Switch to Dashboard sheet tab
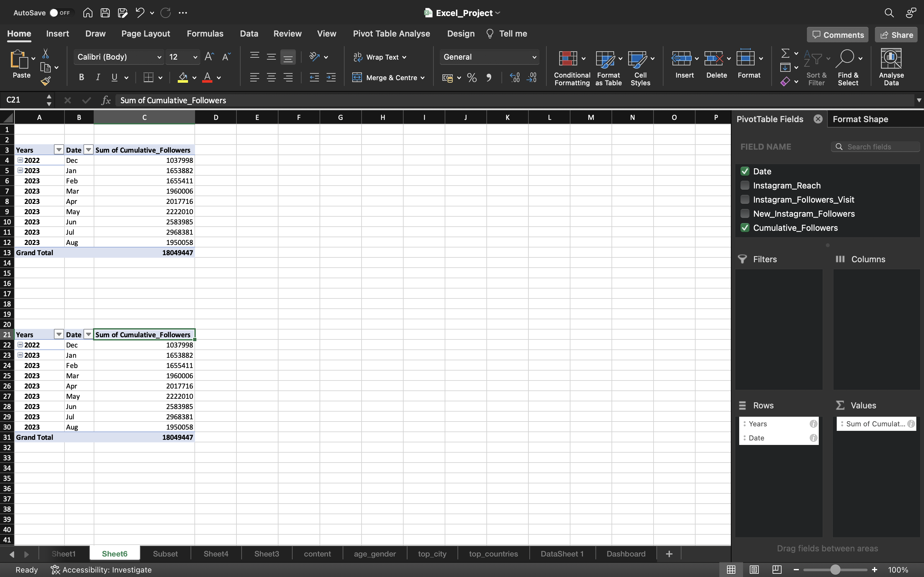 tap(625, 553)
